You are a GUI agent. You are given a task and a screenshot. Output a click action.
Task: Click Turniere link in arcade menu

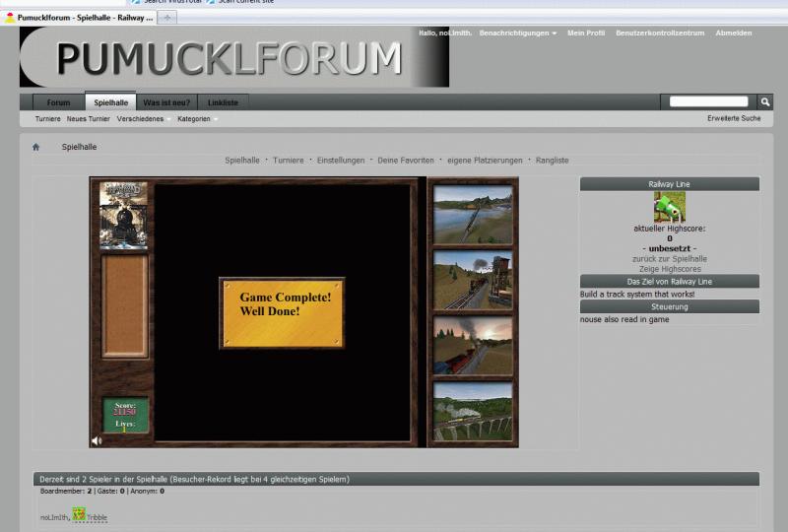[x=288, y=161]
